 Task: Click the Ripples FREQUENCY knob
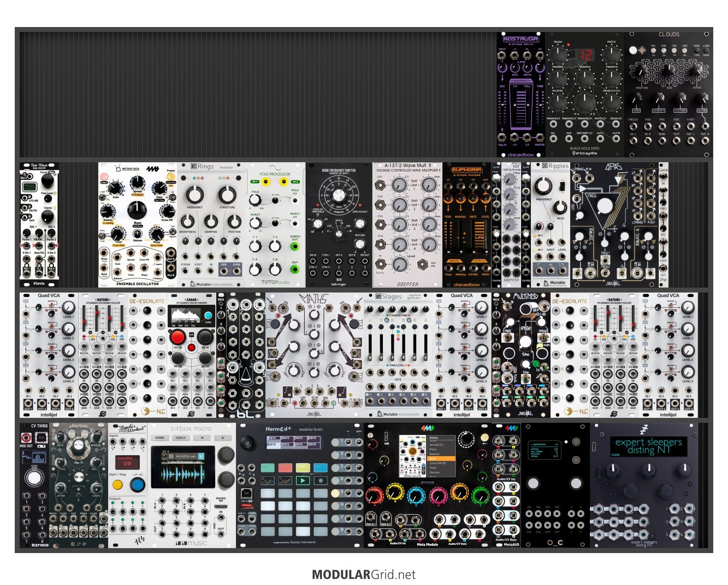click(x=543, y=186)
